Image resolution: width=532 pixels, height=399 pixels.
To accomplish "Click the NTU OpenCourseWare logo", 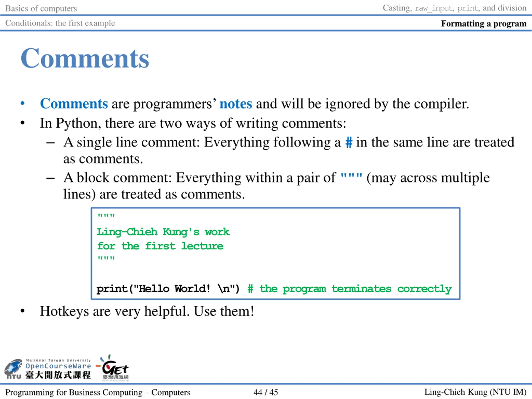I will coord(48,369).
